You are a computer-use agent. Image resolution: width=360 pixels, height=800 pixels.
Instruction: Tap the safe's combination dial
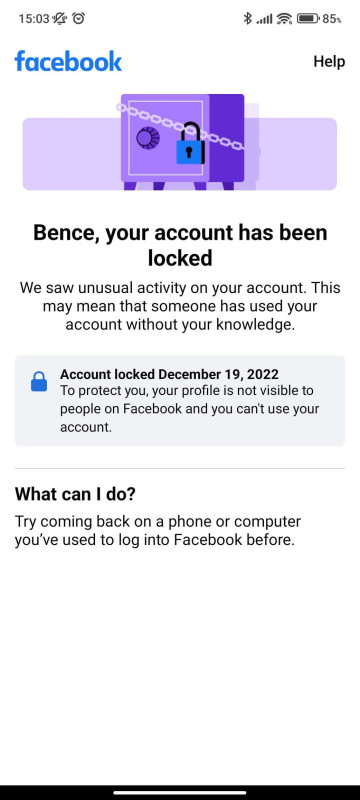tap(148, 138)
